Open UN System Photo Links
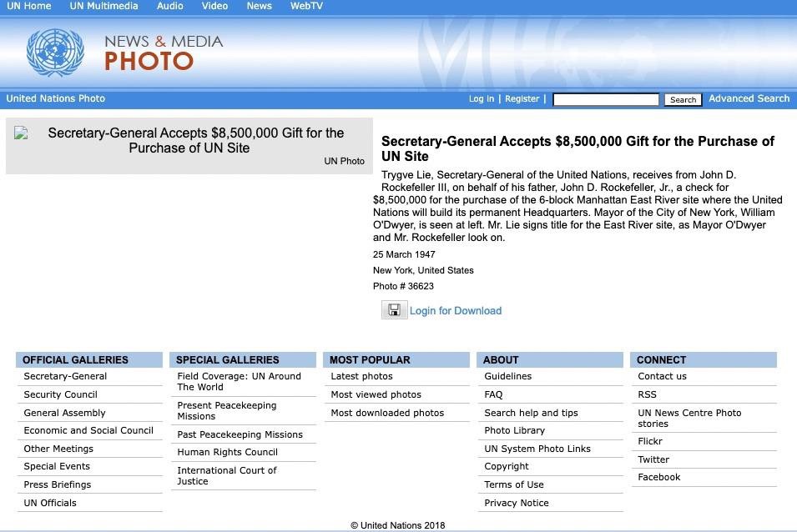 [x=537, y=449]
